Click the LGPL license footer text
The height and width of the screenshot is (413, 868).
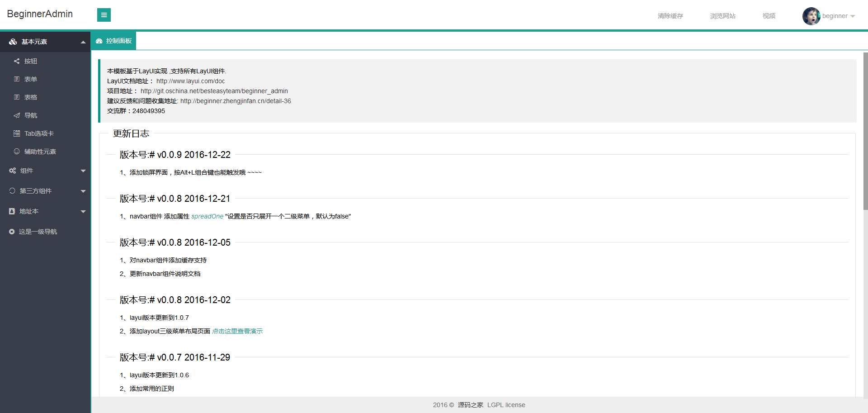click(506, 405)
